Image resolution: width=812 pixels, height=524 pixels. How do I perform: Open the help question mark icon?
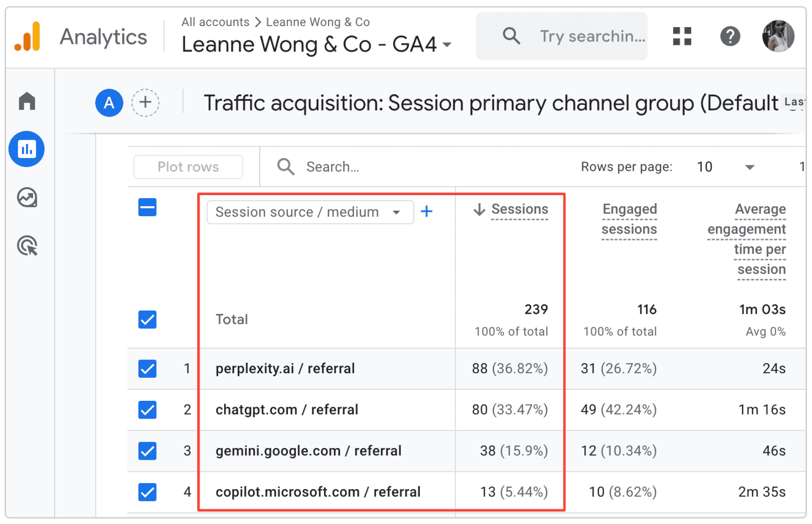[x=730, y=36]
